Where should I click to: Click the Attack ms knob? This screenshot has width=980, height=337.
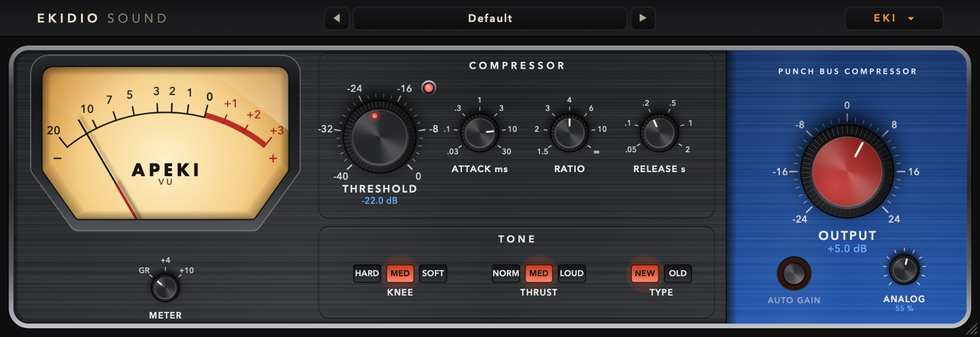click(480, 132)
